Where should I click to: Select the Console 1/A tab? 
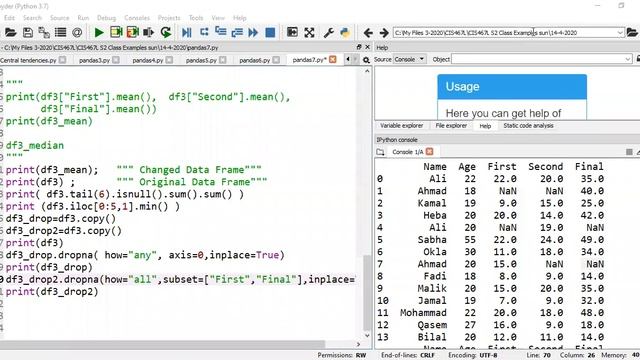pyautogui.click(x=407, y=152)
